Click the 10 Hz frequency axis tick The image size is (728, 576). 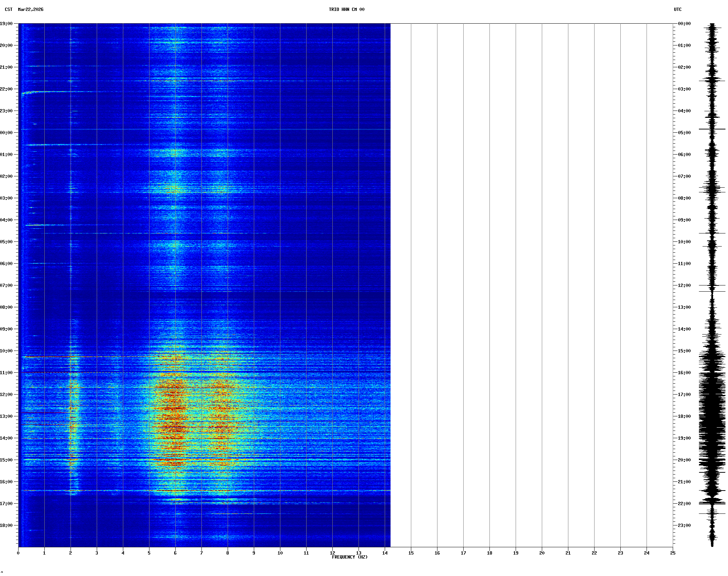[280, 553]
